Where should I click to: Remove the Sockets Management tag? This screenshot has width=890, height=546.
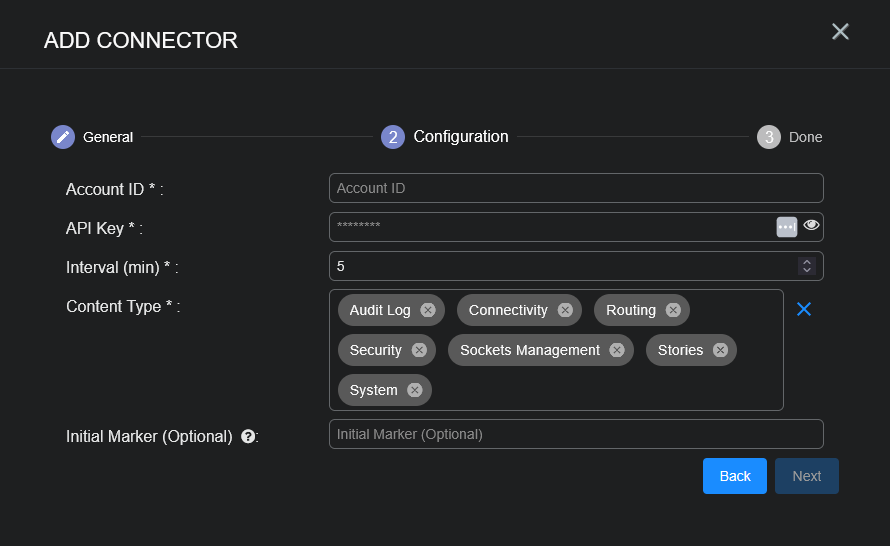[x=617, y=350]
